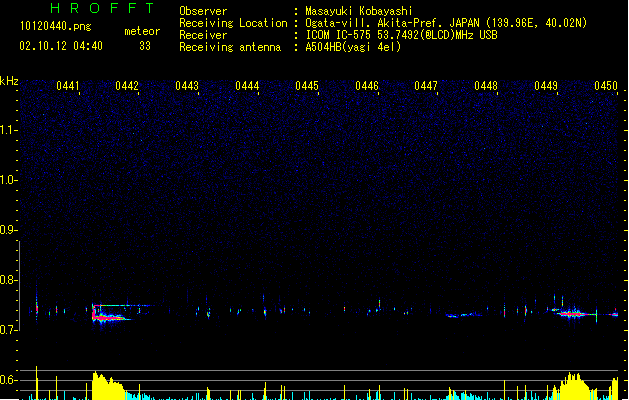Image resolution: width=629 pixels, height=400 pixels.
Task: Click the Receiving Location label
Action: (x=233, y=23)
